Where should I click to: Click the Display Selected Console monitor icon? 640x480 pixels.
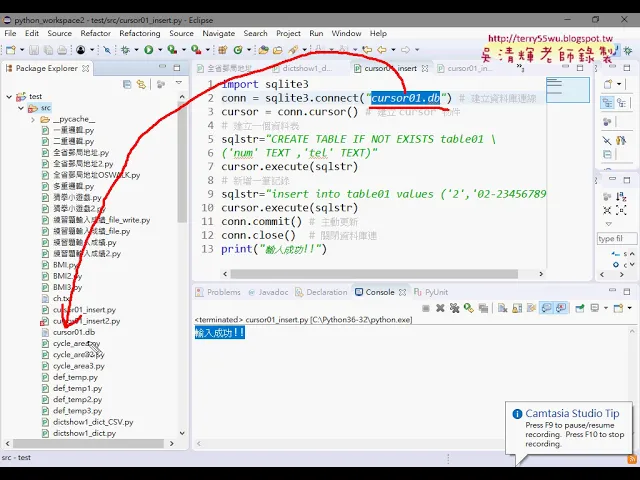tap(595, 308)
